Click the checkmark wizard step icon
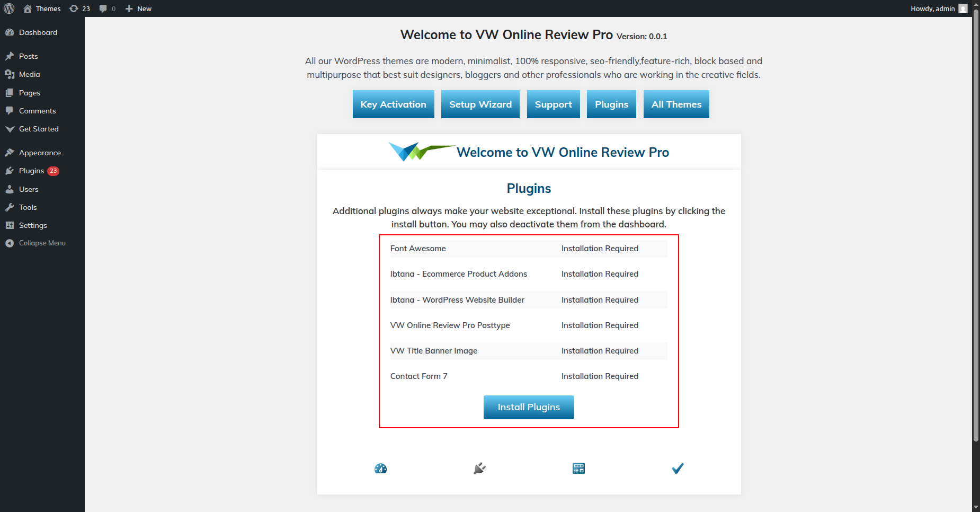This screenshot has width=980, height=512. (x=678, y=469)
